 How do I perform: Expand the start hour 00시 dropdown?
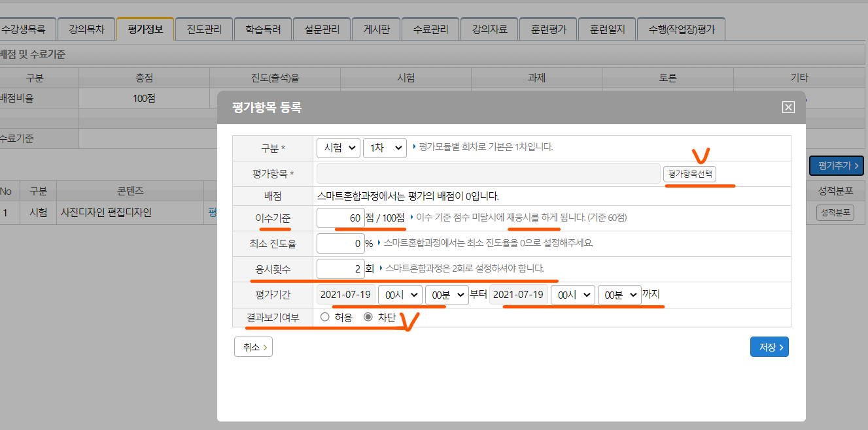click(x=400, y=295)
